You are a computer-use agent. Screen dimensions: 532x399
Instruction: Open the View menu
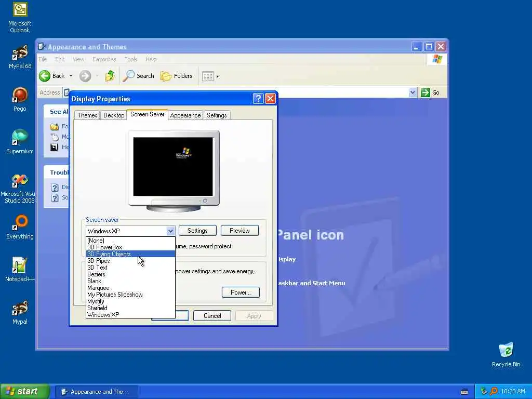(x=78, y=59)
